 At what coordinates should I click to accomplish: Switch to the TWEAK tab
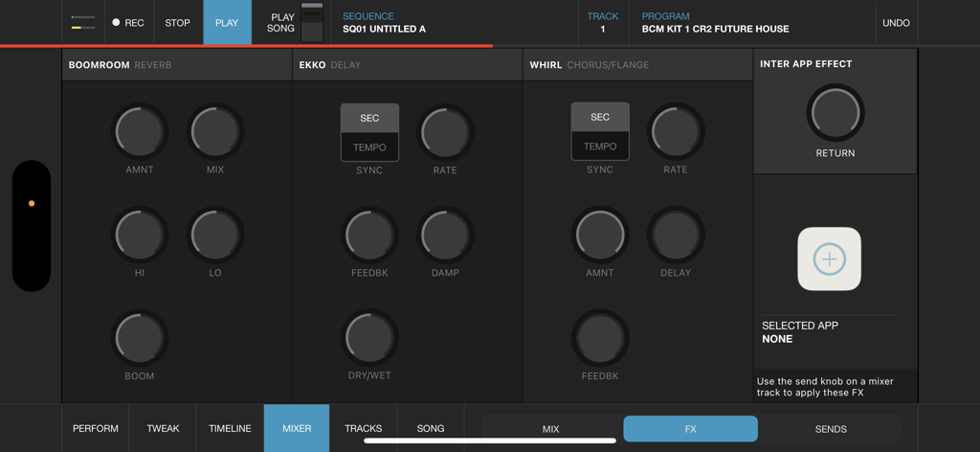coord(163,428)
